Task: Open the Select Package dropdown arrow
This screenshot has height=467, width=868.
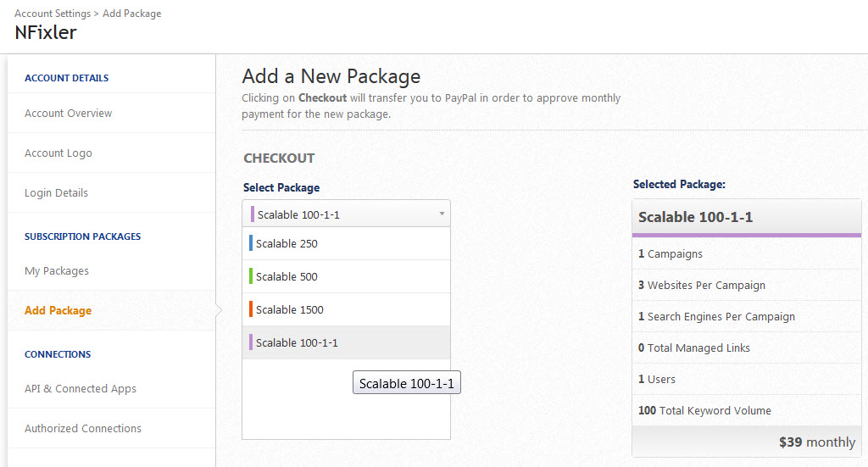Action: tap(441, 214)
